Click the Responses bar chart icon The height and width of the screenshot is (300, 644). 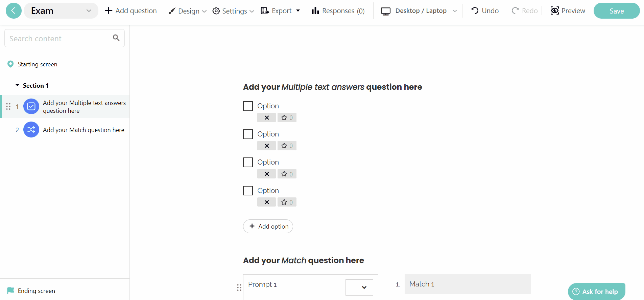(315, 10)
